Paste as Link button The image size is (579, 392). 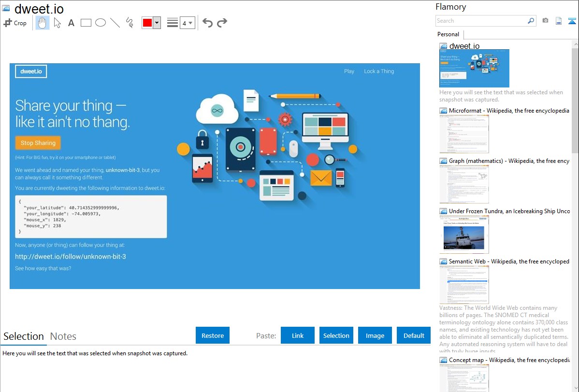click(x=298, y=335)
